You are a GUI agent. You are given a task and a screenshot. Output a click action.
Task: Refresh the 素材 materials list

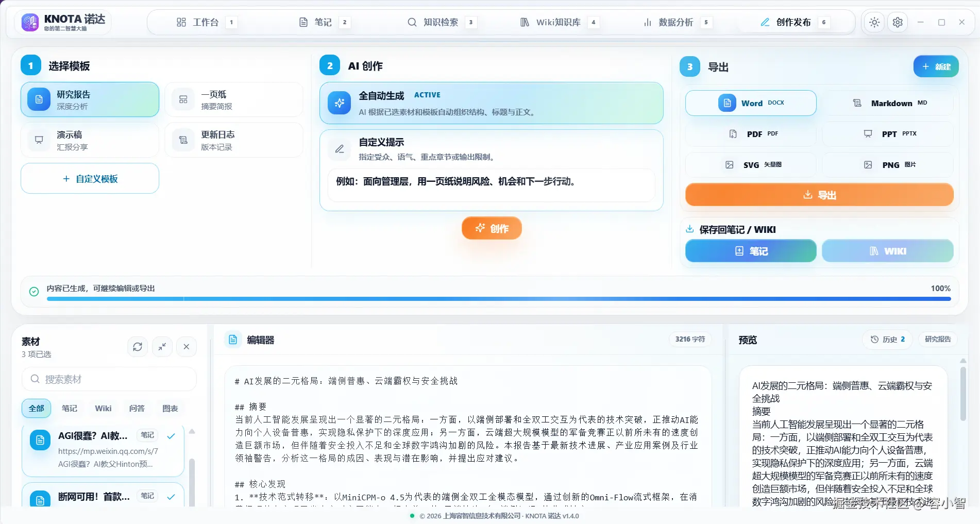click(137, 347)
